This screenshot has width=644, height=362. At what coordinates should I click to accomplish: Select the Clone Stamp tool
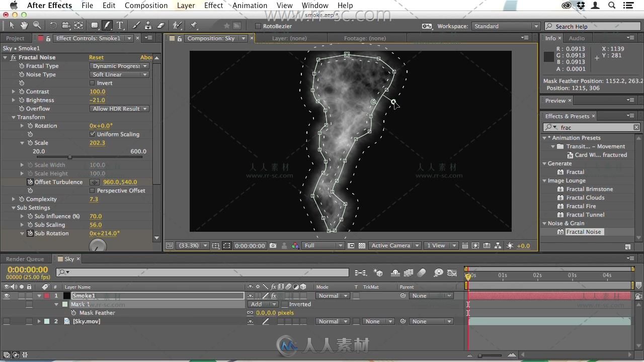tap(148, 25)
